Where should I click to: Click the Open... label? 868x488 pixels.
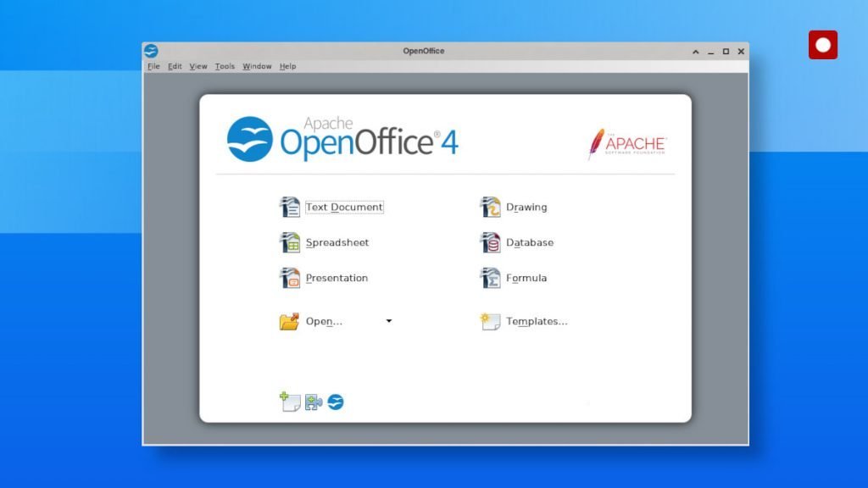click(x=324, y=321)
